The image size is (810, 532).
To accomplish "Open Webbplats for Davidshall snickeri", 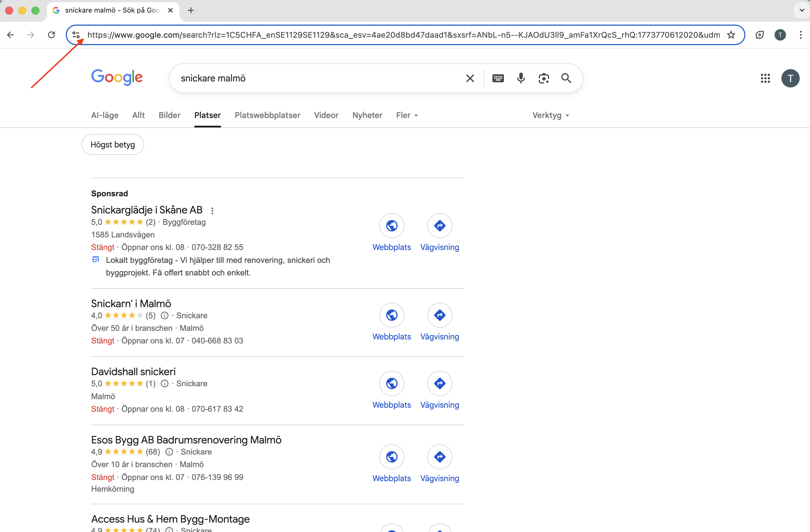I will click(x=391, y=383).
